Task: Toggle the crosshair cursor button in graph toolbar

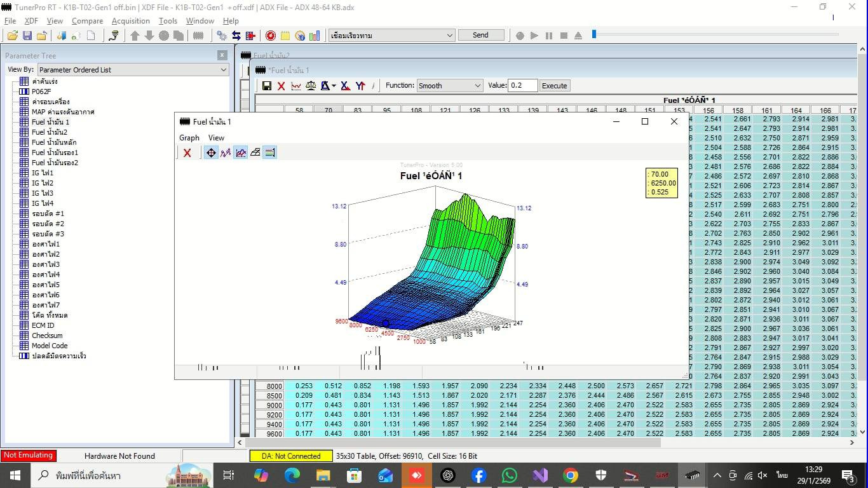Action: tap(211, 152)
